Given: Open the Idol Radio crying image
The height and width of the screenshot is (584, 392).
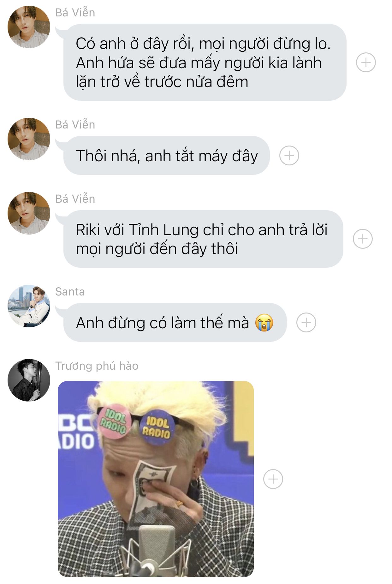Looking at the screenshot, I should pyautogui.click(x=156, y=479).
